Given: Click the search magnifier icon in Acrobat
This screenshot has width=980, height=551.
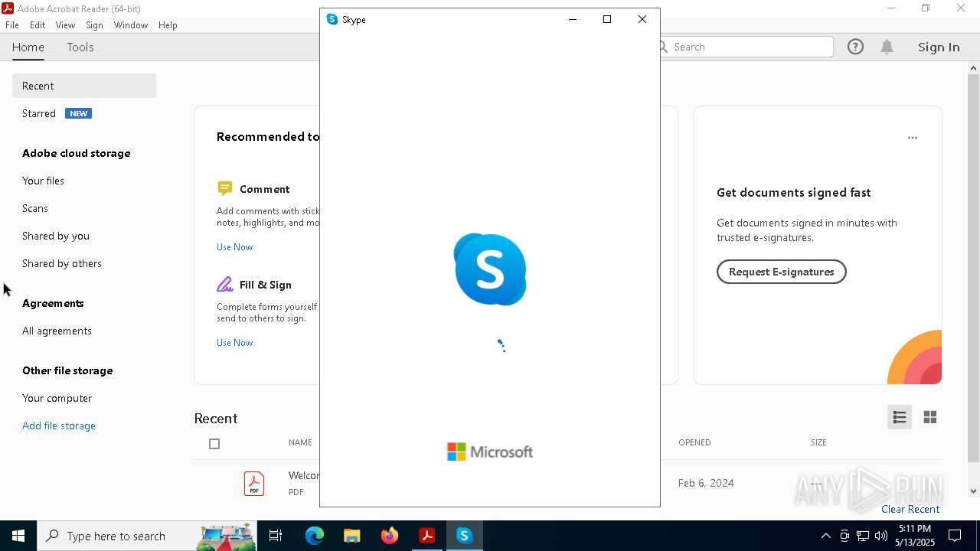Looking at the screenshot, I should [x=663, y=47].
